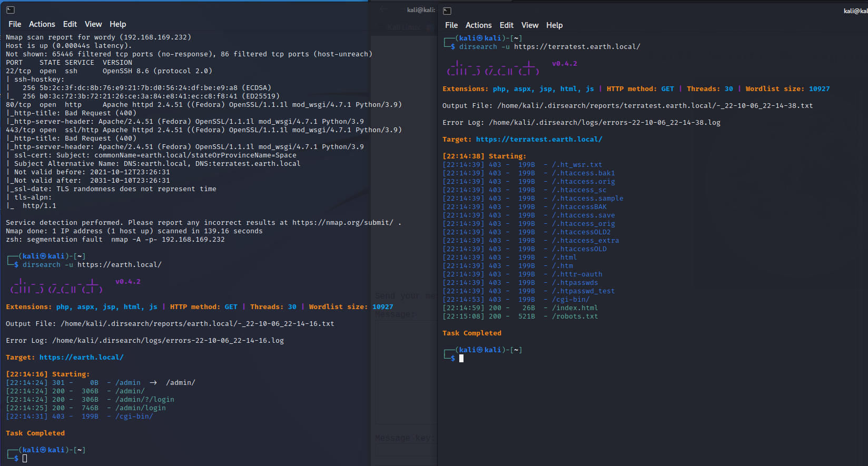Click the /cgi-bin/ result in the left terminal
Image resolution: width=868 pixels, height=466 pixels.
click(134, 417)
